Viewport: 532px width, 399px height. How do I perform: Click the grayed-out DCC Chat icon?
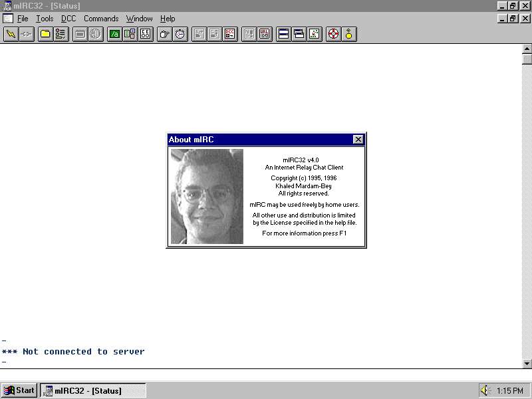pos(215,35)
